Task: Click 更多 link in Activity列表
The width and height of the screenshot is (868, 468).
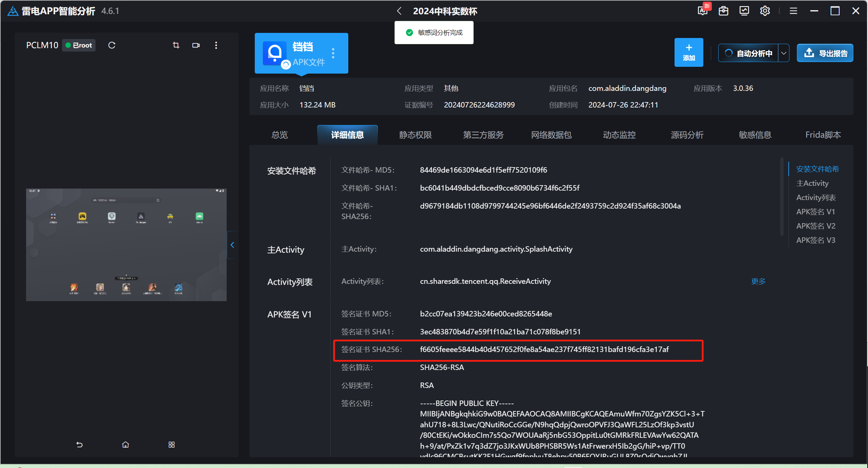Action: pos(758,281)
